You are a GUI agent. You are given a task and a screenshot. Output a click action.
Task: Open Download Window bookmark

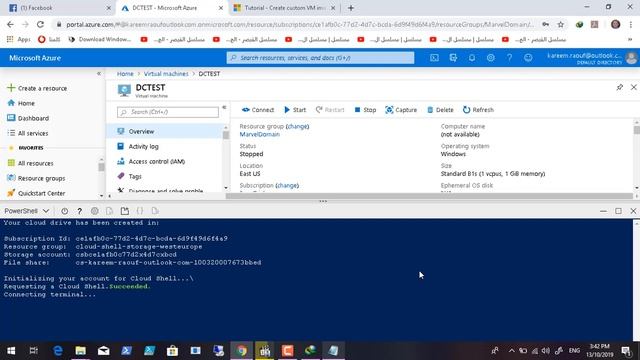coord(100,40)
